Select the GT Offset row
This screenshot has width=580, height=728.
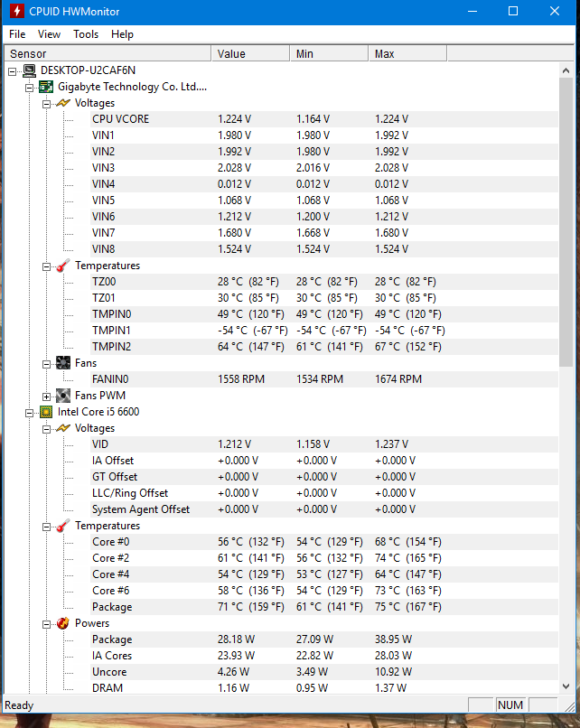324,477
